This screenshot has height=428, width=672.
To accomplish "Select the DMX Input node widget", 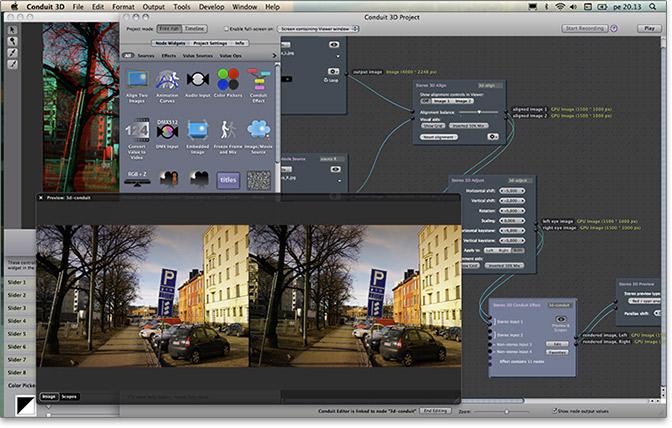I will pyautogui.click(x=167, y=135).
